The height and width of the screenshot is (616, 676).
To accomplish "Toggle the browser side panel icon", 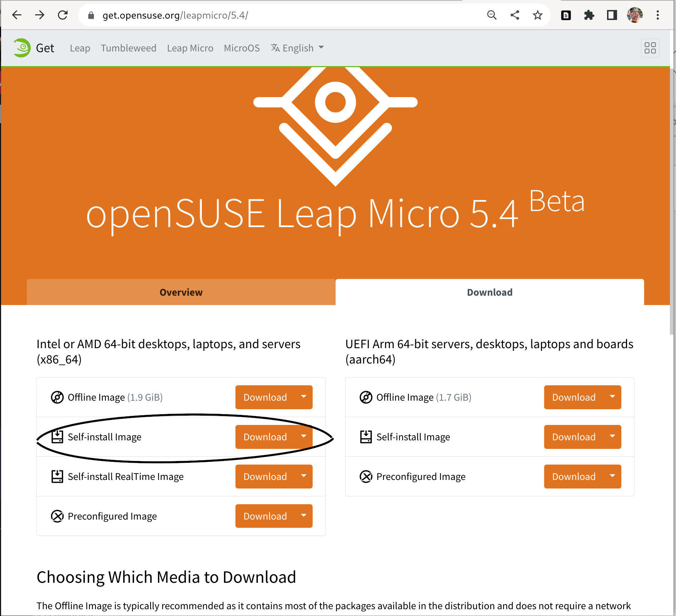I will pyautogui.click(x=612, y=15).
